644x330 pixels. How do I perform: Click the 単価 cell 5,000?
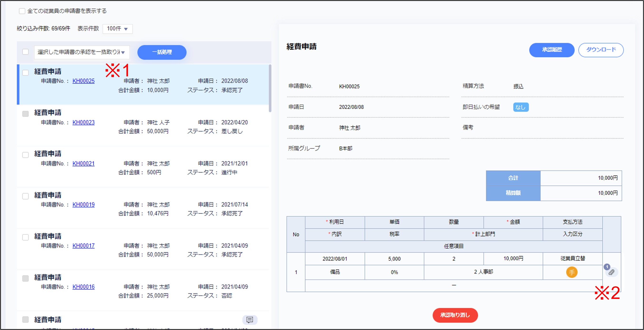pyautogui.click(x=394, y=259)
